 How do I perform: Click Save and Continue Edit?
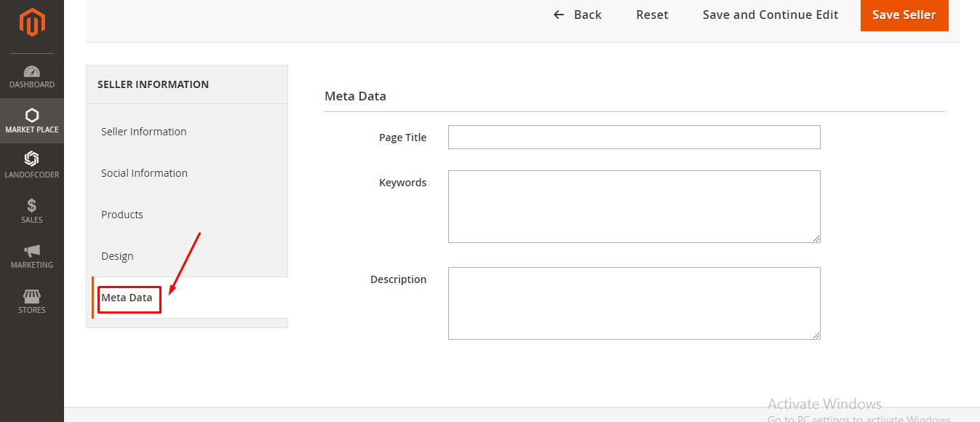[770, 15]
